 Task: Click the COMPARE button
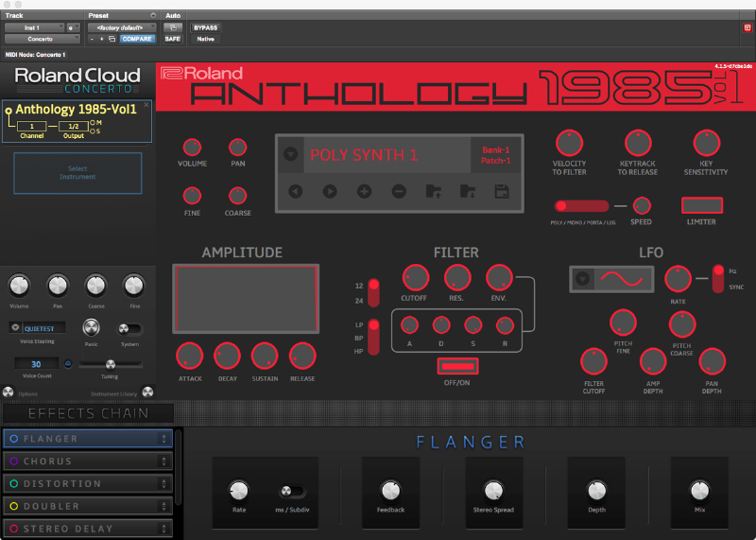137,39
